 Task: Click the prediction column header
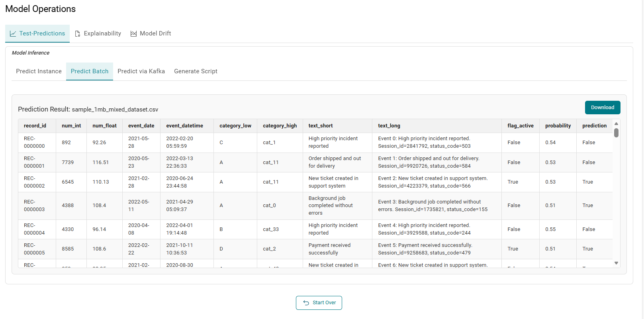point(594,126)
